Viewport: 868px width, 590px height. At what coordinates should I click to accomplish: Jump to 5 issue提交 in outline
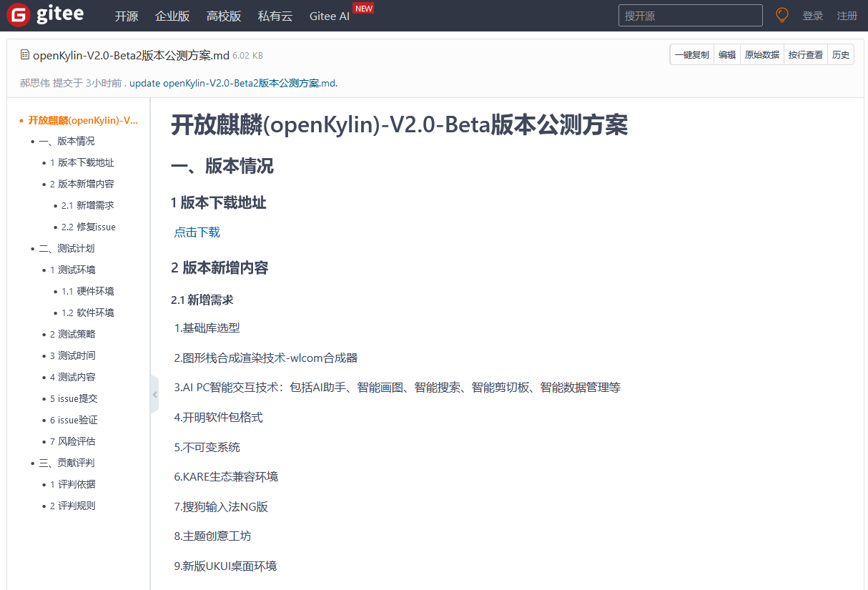point(74,398)
